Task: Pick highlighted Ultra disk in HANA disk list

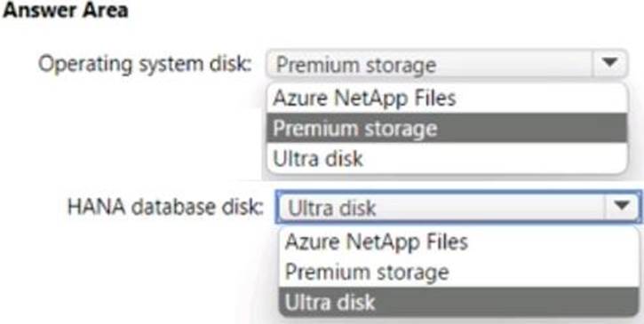Action: coord(458,302)
